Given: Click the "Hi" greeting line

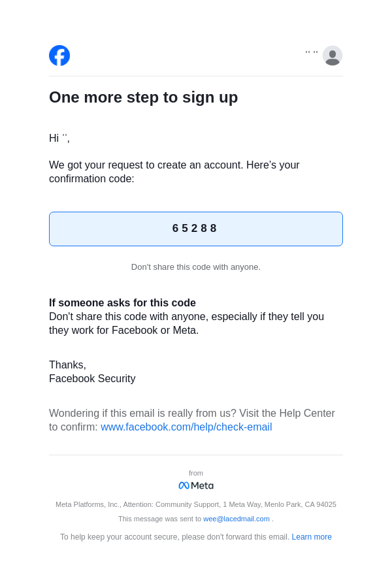Looking at the screenshot, I should click(x=59, y=138).
